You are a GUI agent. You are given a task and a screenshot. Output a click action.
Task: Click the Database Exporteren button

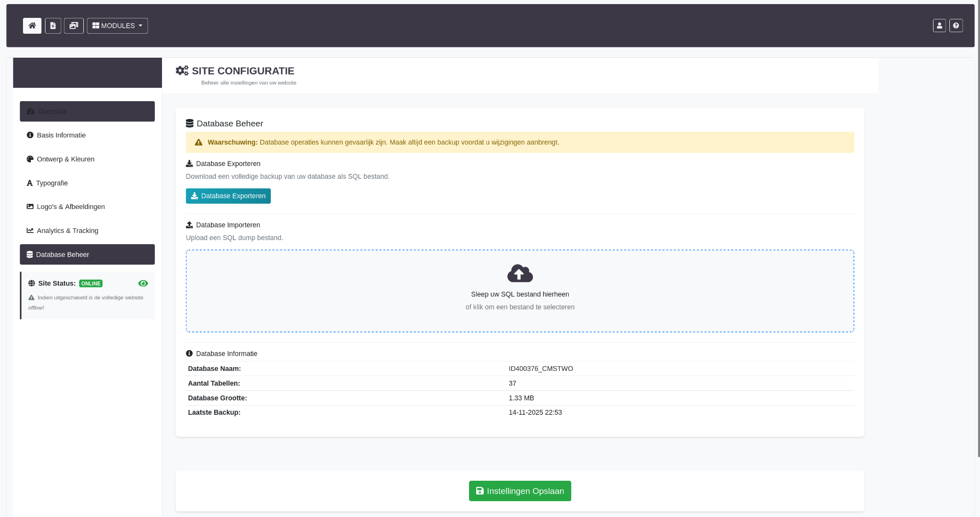228,196
